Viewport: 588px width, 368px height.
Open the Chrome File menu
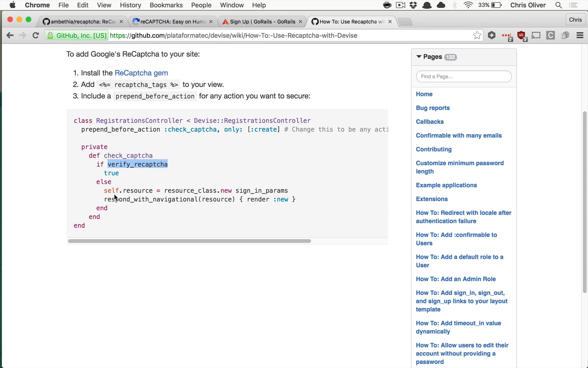[x=63, y=5]
